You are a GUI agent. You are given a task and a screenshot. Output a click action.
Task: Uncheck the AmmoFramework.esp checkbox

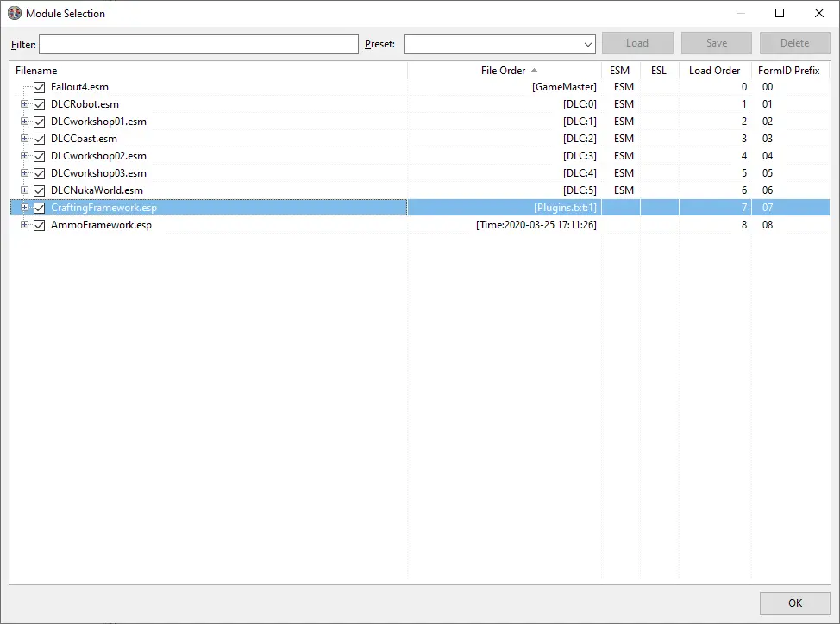pyautogui.click(x=39, y=225)
